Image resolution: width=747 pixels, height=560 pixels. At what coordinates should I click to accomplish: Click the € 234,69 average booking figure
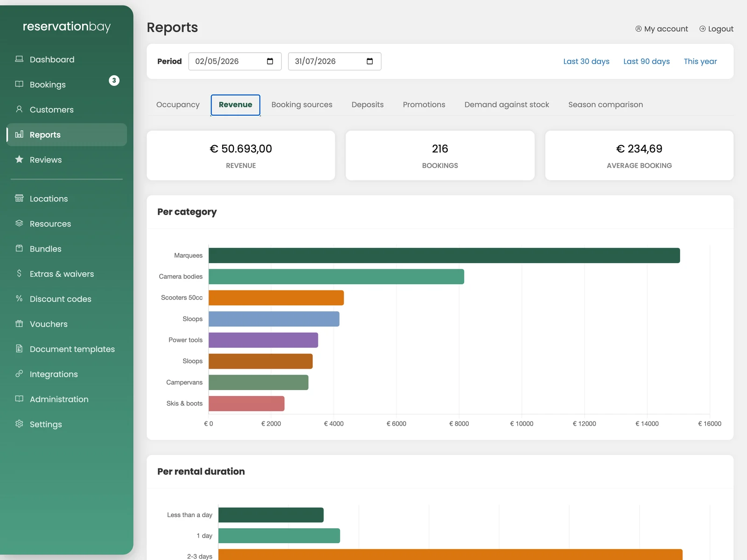pos(639,149)
